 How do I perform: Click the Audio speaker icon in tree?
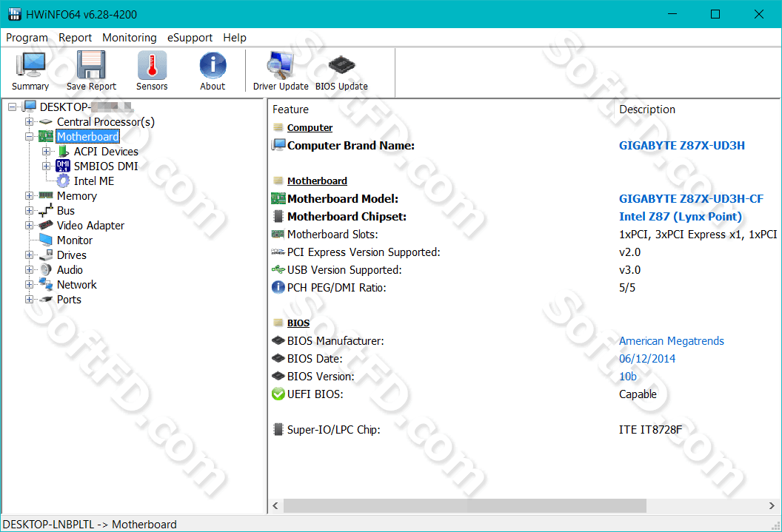46,269
